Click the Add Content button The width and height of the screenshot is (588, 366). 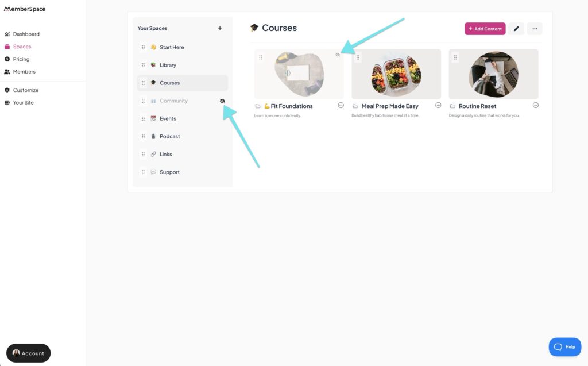pyautogui.click(x=485, y=29)
